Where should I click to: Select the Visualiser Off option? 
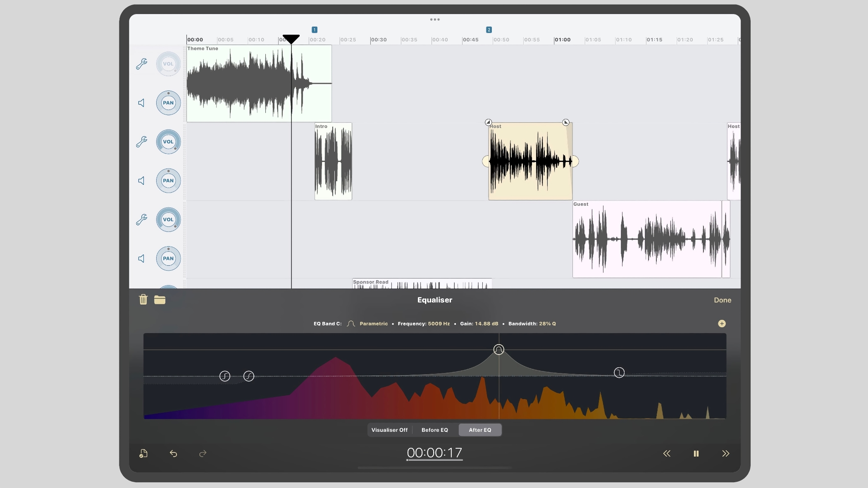(389, 430)
